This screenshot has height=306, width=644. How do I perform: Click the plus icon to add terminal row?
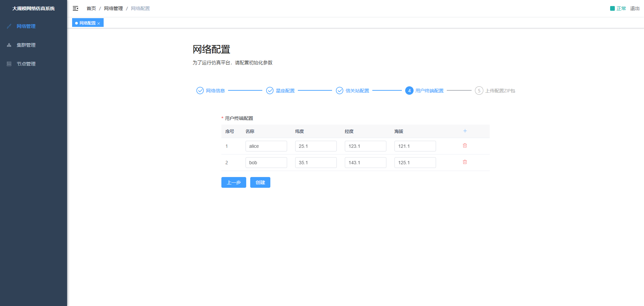coord(465,131)
